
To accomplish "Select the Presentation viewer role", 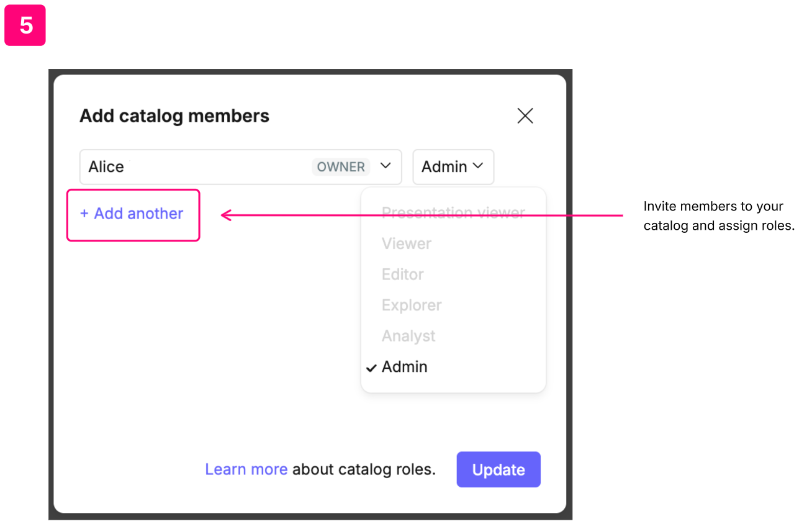I will point(453,213).
